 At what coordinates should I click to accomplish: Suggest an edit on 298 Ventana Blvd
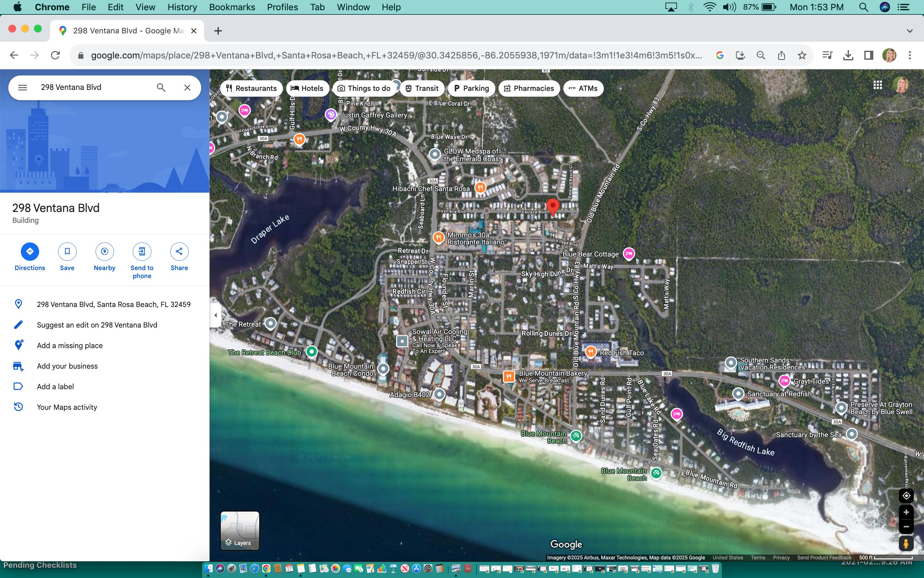coord(105,325)
